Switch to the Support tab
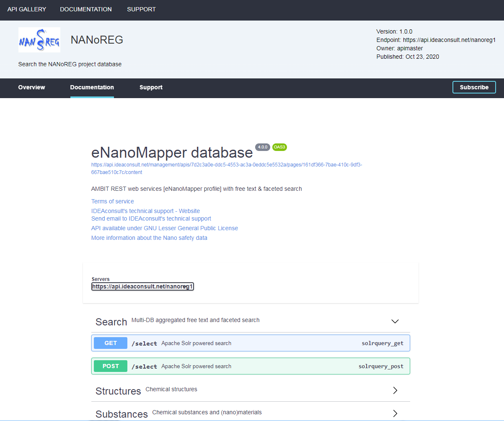Image resolution: width=504 pixels, height=421 pixels. coord(151,87)
